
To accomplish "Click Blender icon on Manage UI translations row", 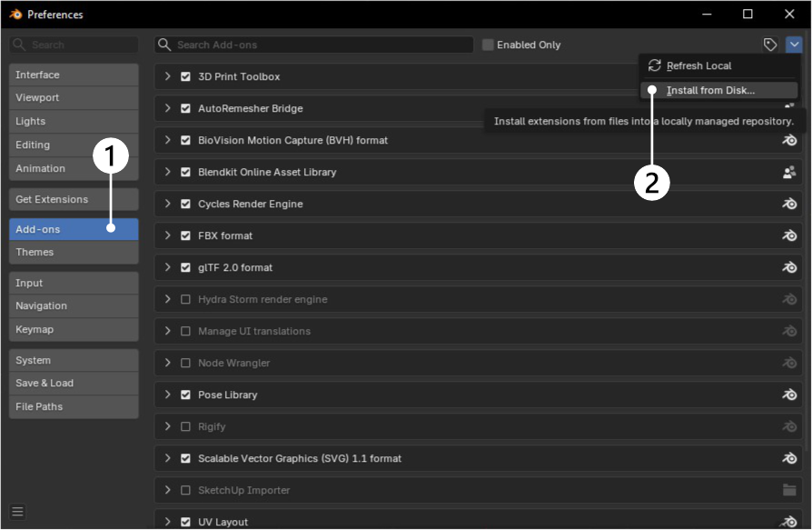I will [x=789, y=331].
